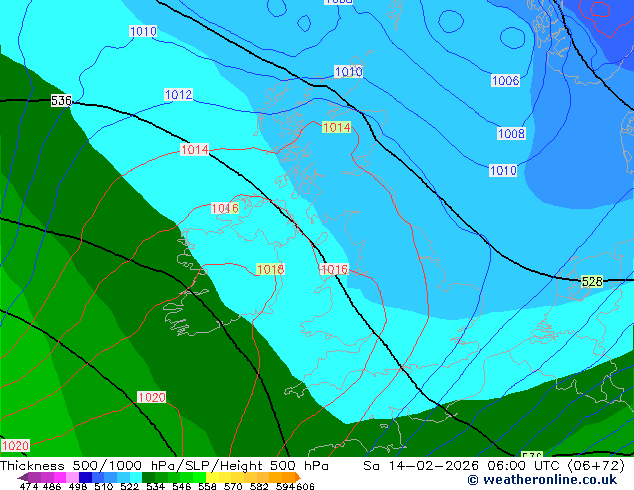Click the purple arrow at legend start
The width and height of the screenshot is (634, 490).
coord(22,477)
